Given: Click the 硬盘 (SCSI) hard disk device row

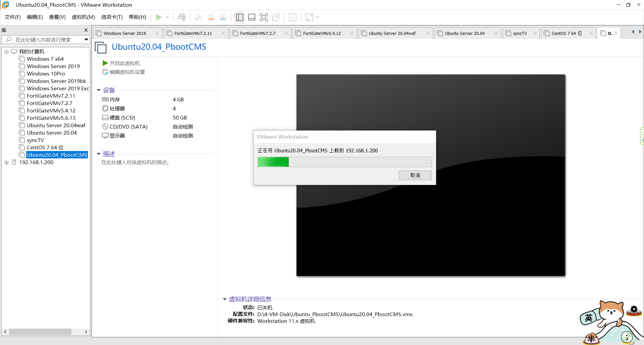Looking at the screenshot, I should [x=158, y=118].
